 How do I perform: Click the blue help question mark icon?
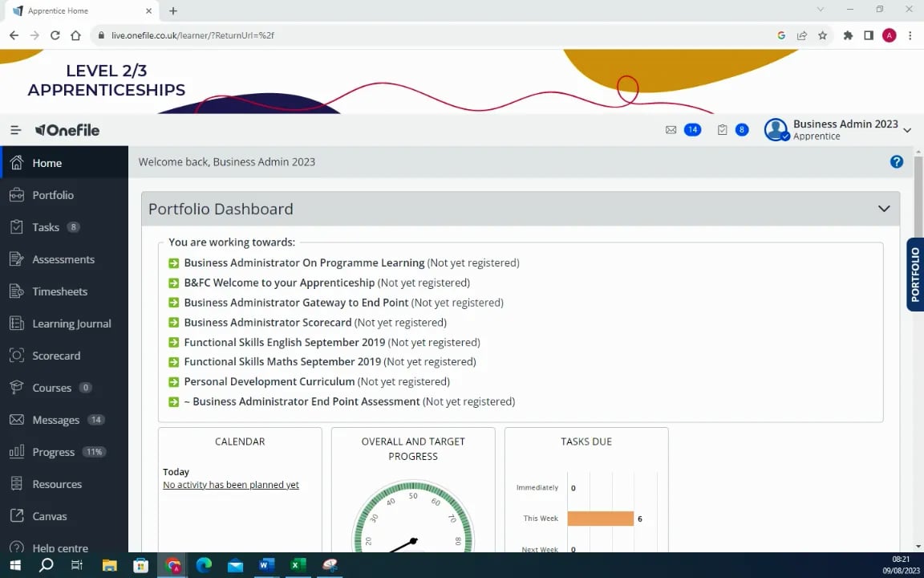[896, 161]
